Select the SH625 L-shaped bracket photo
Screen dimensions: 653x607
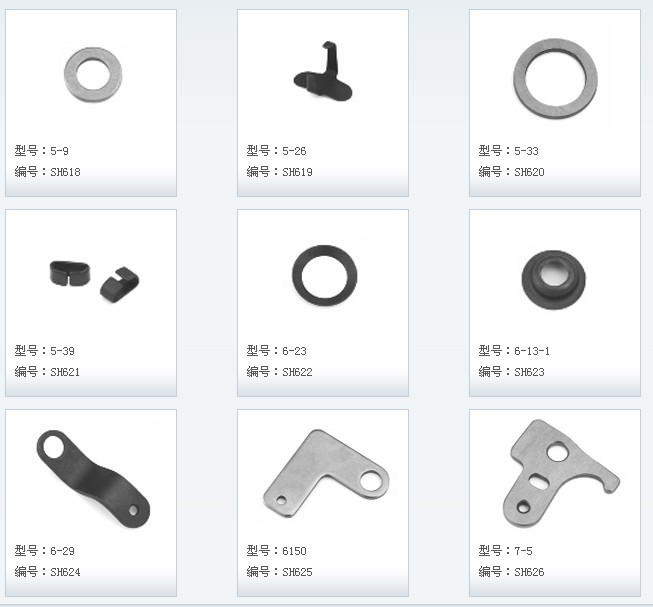326,473
